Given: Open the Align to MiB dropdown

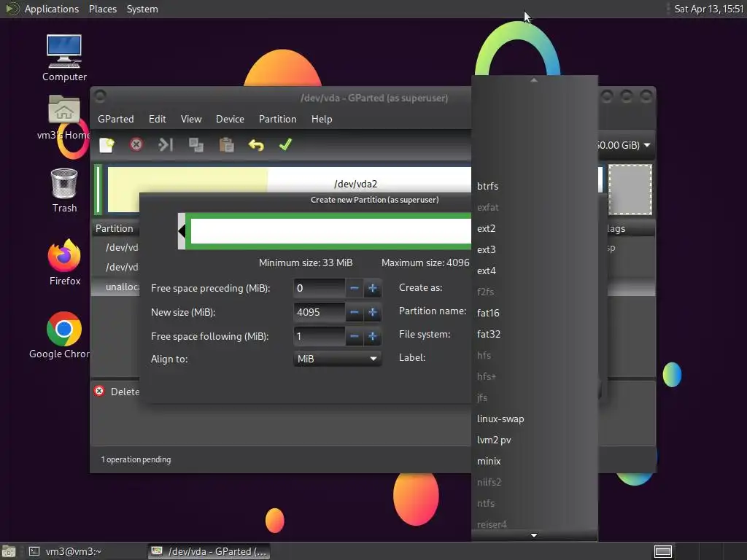Looking at the screenshot, I should point(337,359).
